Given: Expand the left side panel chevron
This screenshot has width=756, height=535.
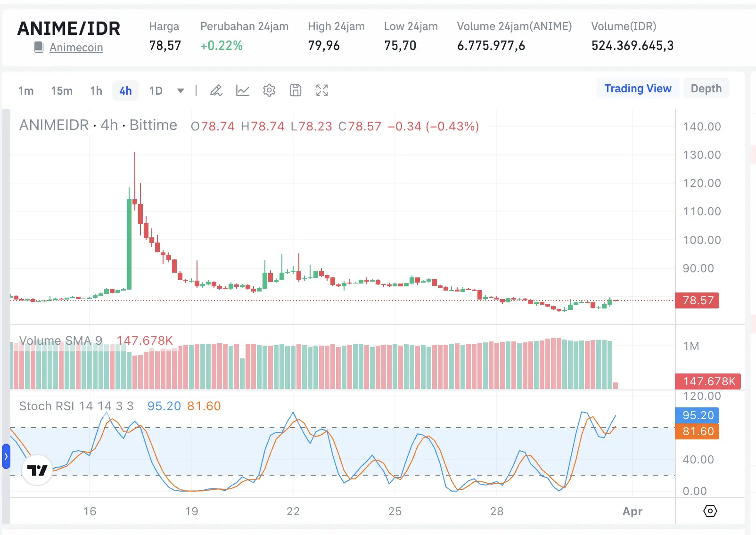Looking at the screenshot, I should 5,456.
